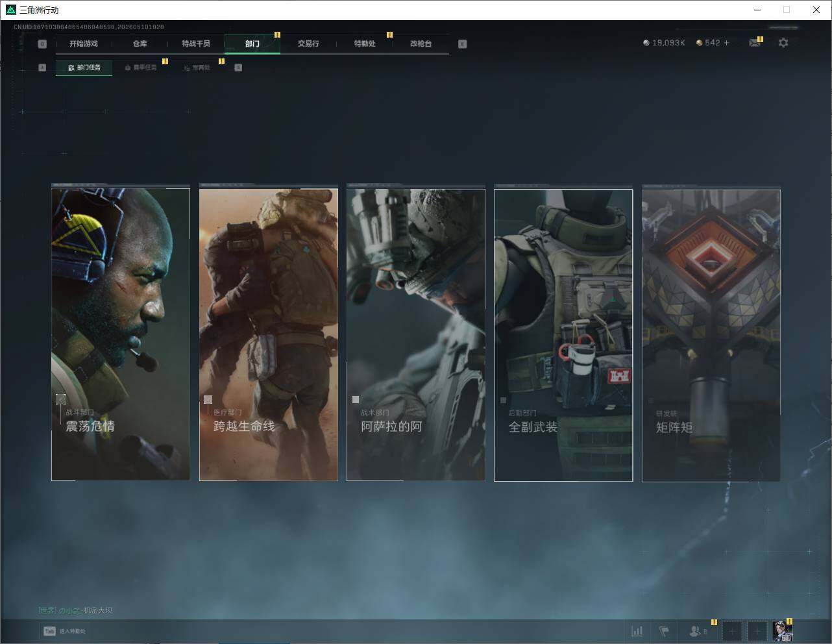This screenshot has height=644, width=832.
Task: Open the 跨越生命线 medical department card
Action: click(x=269, y=334)
